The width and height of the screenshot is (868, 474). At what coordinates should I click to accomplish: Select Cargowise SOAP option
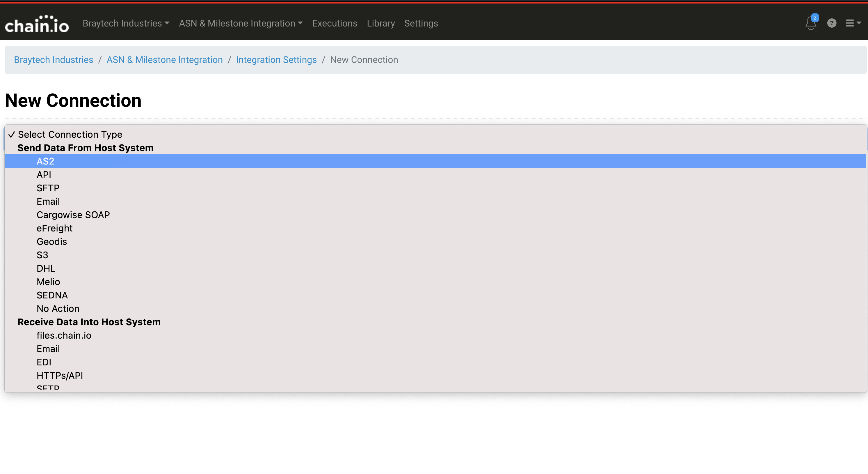pyautogui.click(x=435, y=215)
